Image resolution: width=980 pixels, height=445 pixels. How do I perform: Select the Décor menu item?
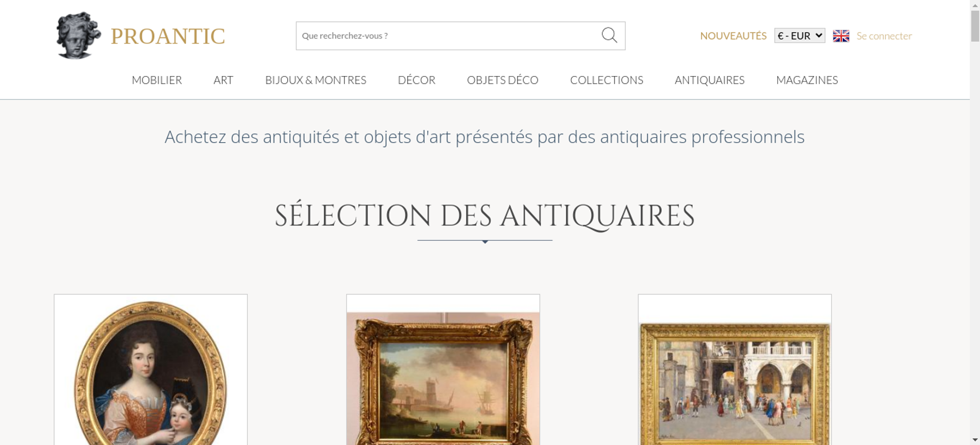[x=416, y=80]
